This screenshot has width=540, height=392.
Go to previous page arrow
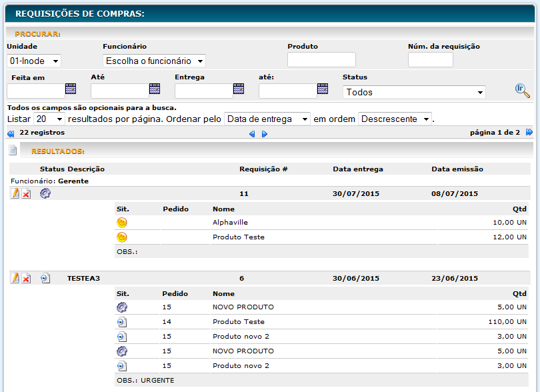point(252,134)
